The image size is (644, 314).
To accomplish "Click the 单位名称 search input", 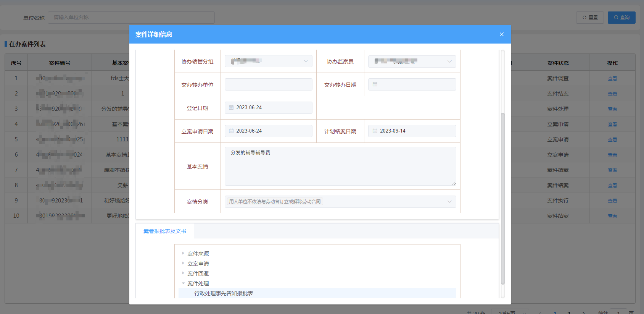I will point(131,18).
